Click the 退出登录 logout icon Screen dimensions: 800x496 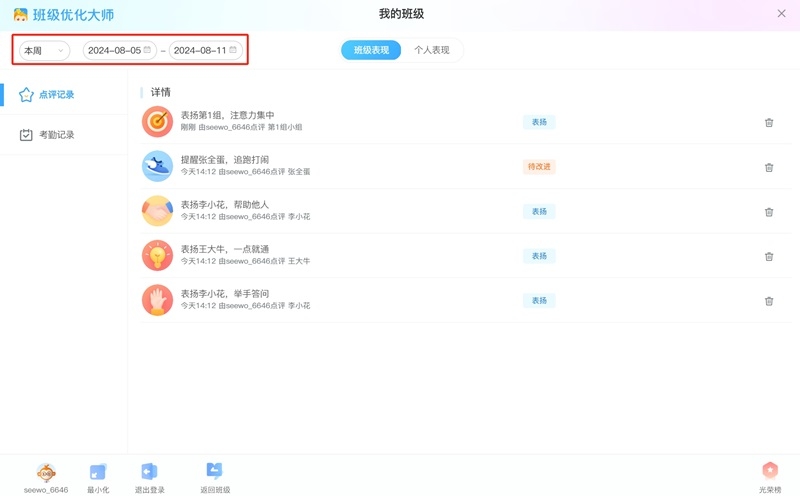coord(149,472)
